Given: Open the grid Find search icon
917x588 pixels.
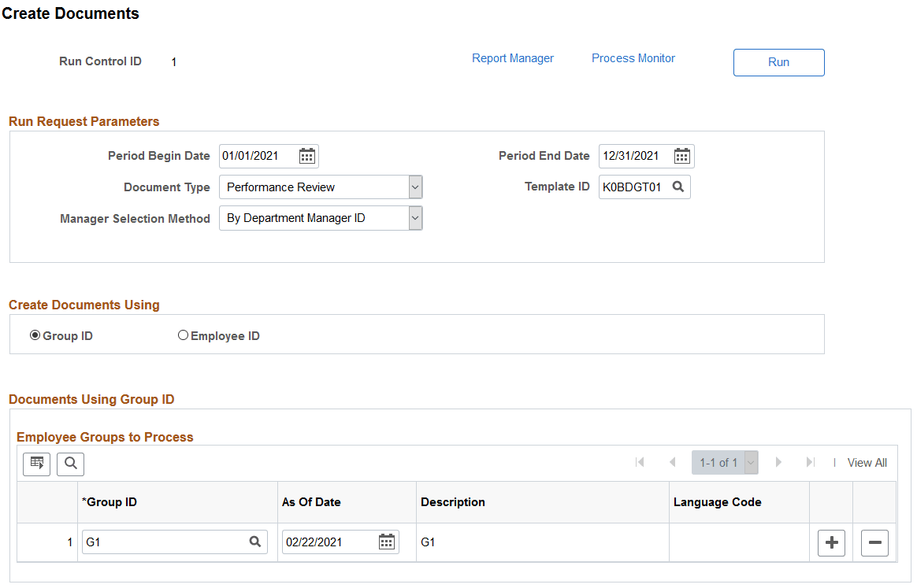Looking at the screenshot, I should tap(70, 464).
